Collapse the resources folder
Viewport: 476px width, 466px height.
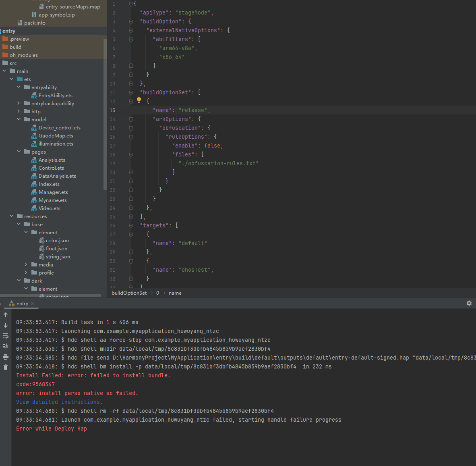coord(12,216)
